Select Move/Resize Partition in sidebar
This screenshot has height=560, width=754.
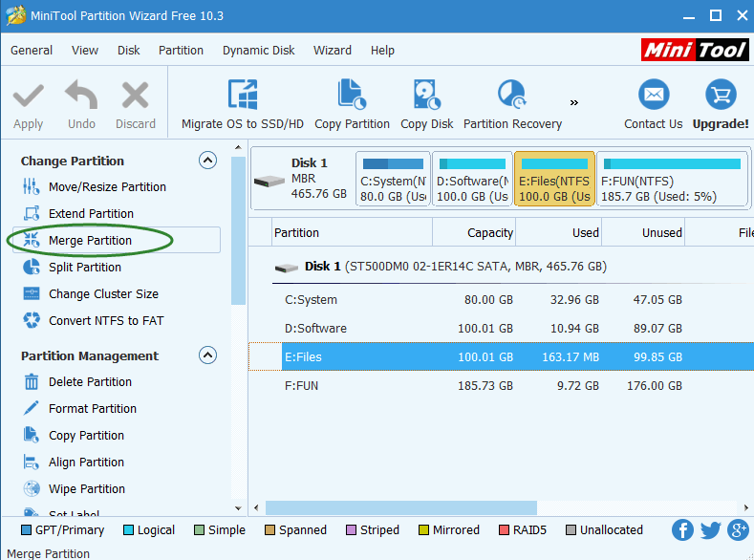[x=107, y=187]
